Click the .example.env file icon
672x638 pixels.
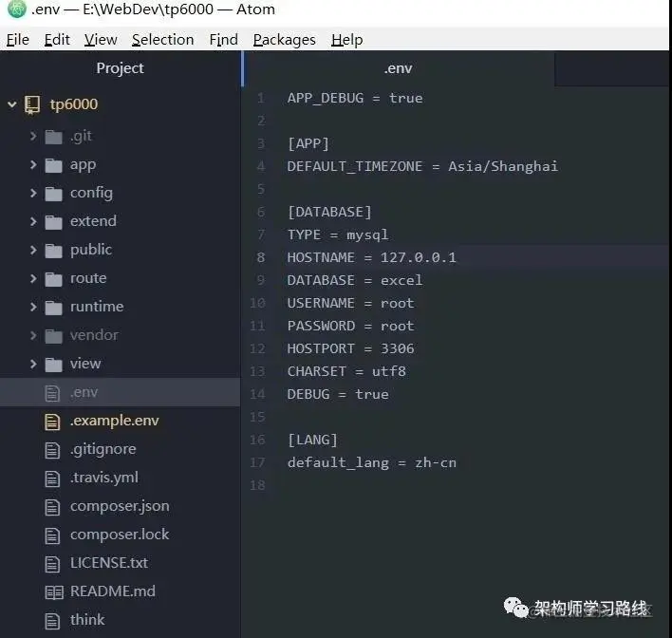coord(52,422)
